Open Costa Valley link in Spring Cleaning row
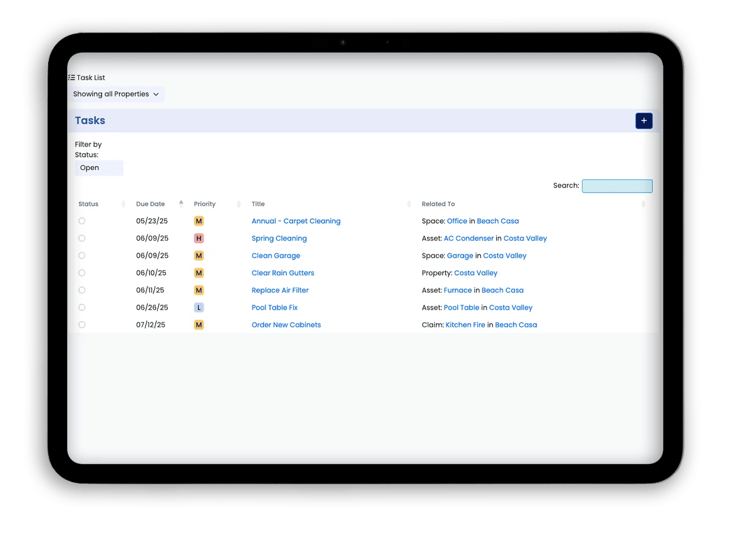756x536 pixels. point(526,238)
